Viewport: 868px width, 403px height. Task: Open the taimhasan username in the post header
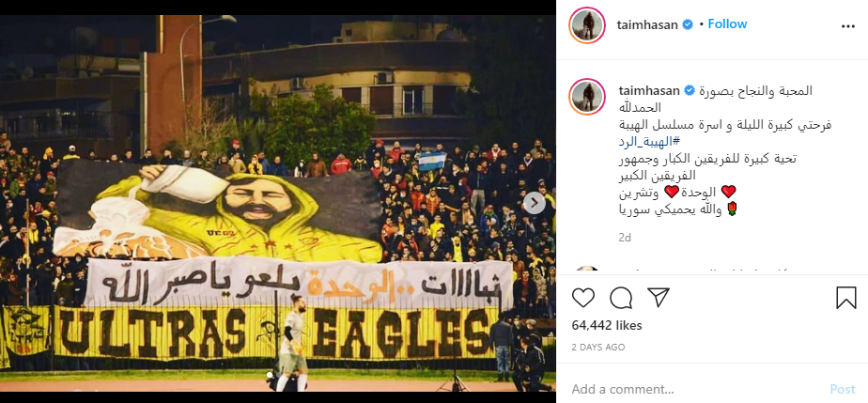point(647,25)
